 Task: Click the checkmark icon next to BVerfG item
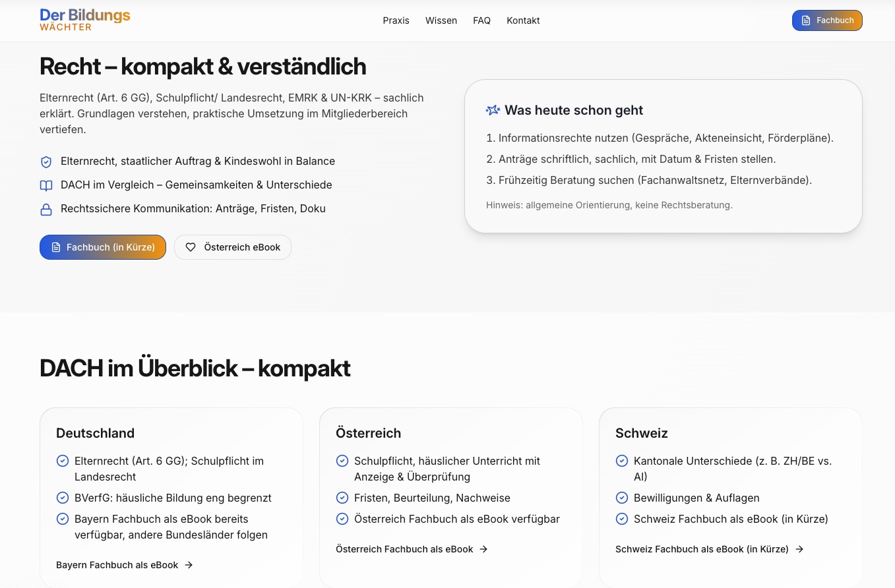[x=63, y=498]
